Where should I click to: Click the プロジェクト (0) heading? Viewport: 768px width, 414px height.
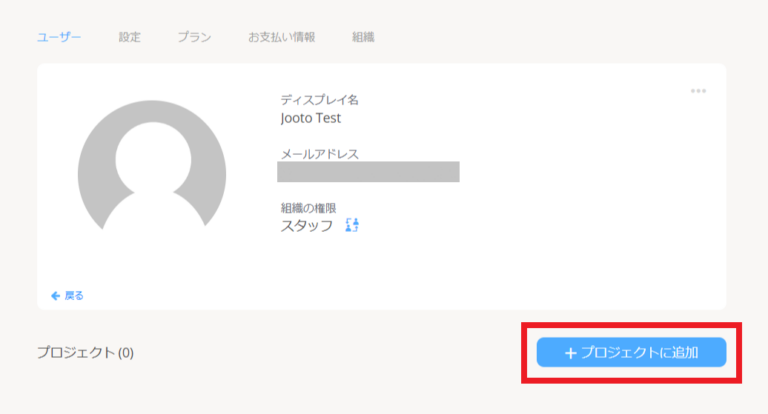point(85,352)
